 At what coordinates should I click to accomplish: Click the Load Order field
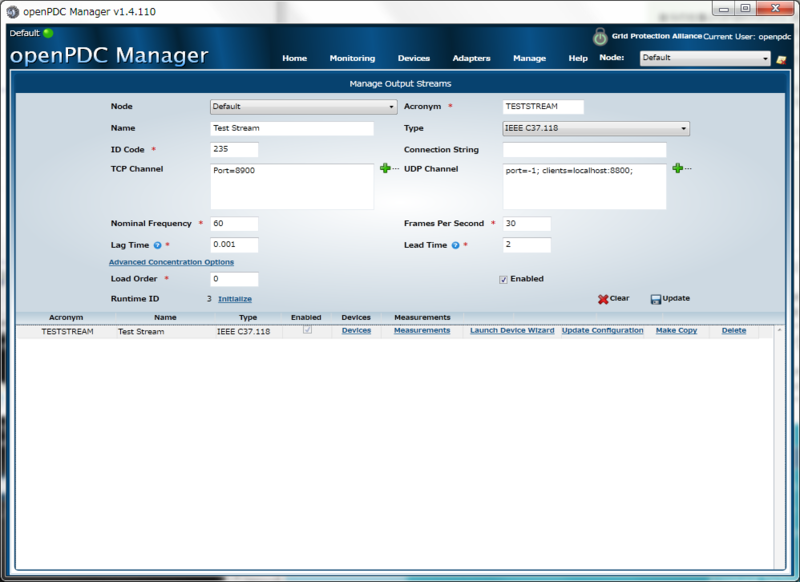[234, 279]
